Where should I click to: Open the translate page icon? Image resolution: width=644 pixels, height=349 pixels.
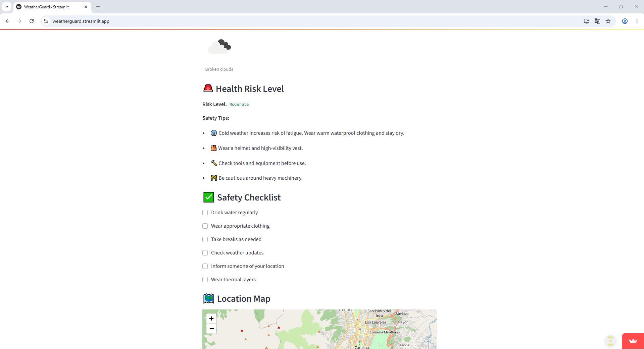pyautogui.click(x=597, y=21)
